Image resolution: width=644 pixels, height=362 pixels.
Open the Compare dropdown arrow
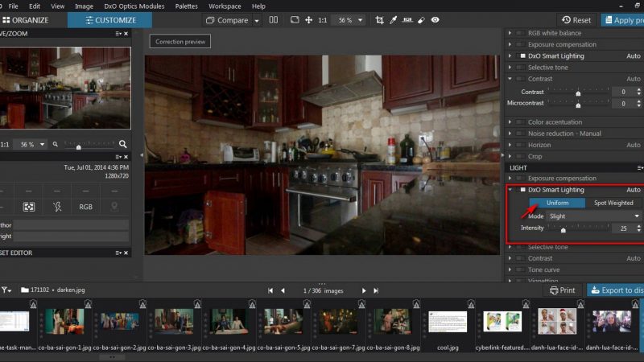(257, 21)
